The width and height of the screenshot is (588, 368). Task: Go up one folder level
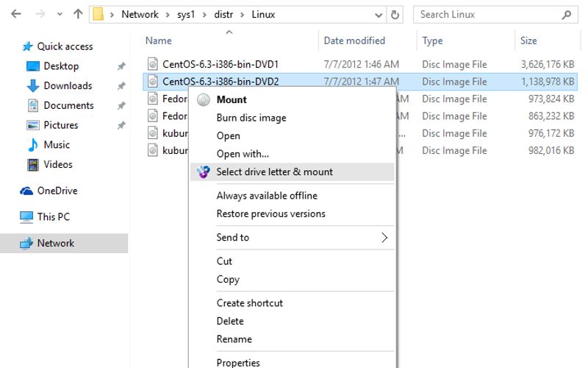(x=78, y=14)
